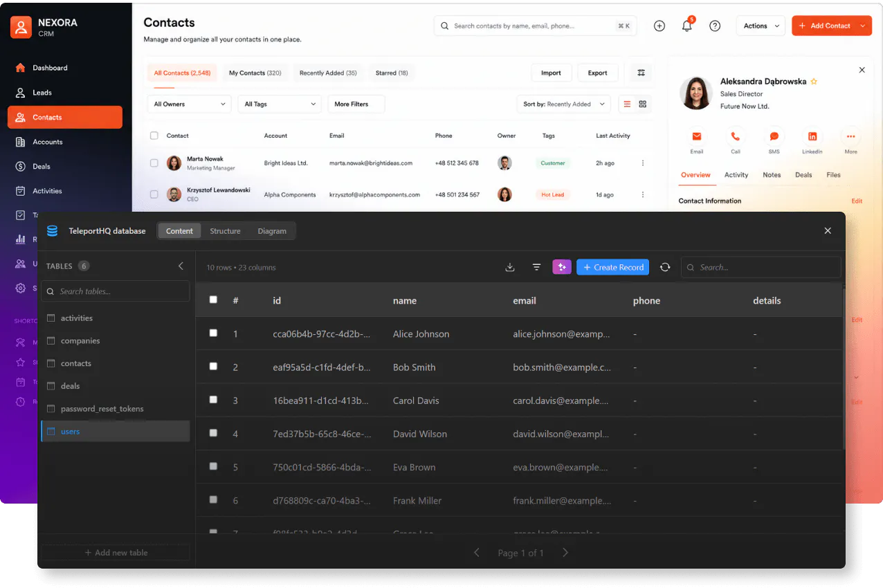Toggle select-all checkbox in database table header

coord(213,300)
